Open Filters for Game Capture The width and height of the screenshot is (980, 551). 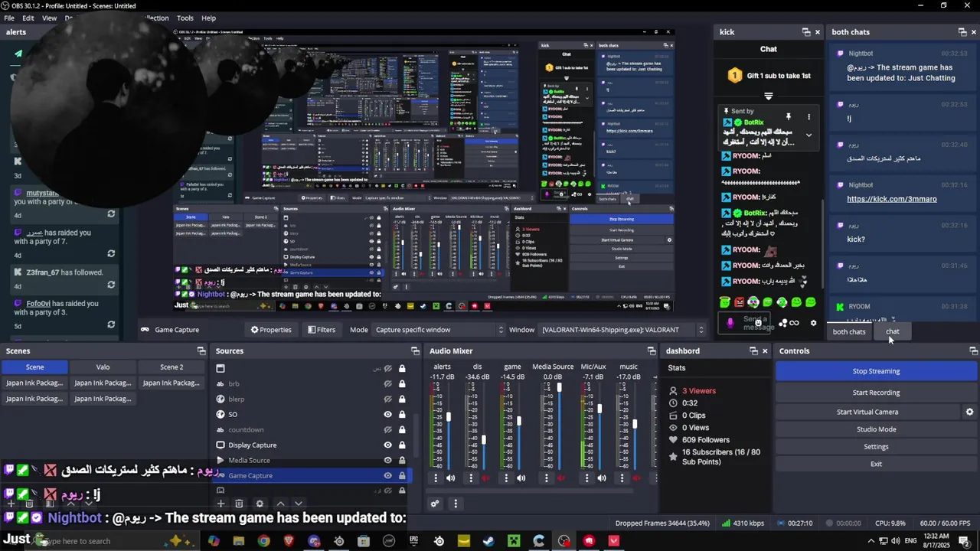321,330
